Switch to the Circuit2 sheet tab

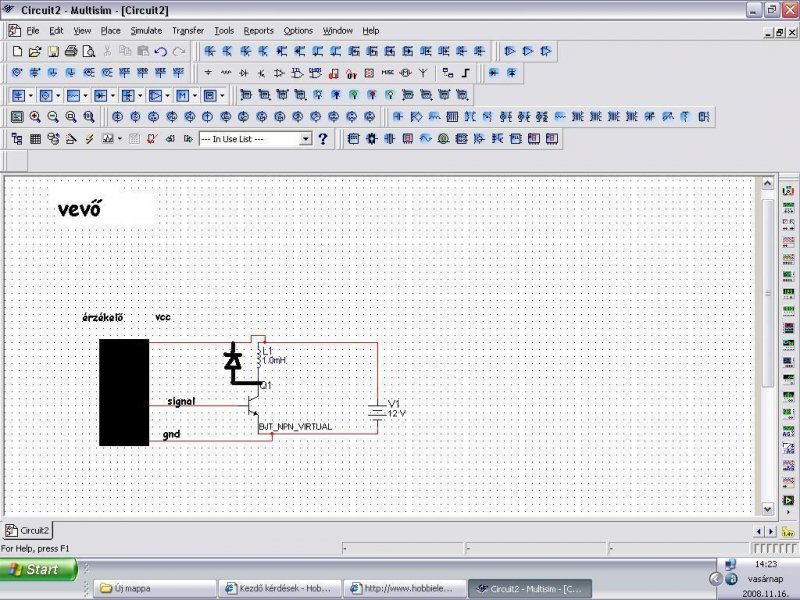[x=27, y=531]
